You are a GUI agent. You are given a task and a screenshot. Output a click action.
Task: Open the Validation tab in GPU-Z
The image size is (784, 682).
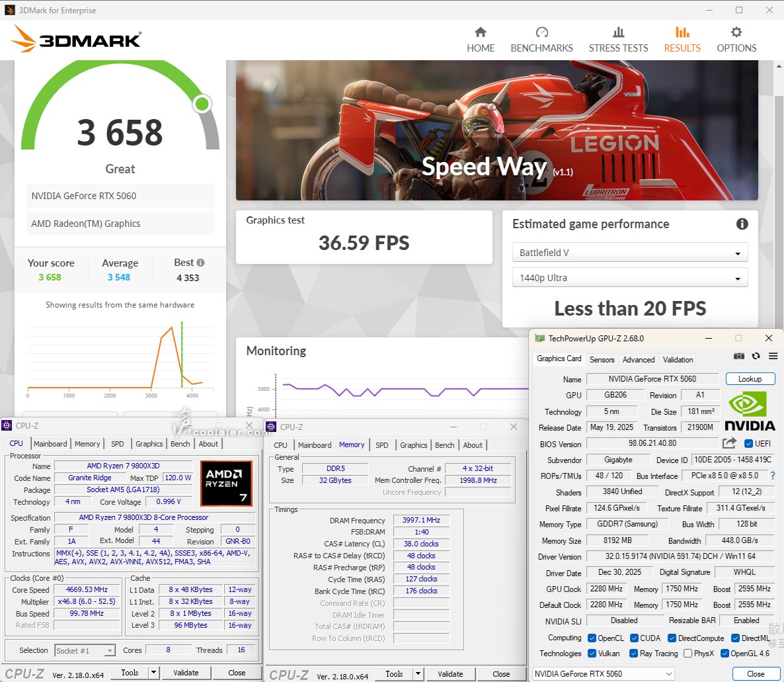click(678, 359)
